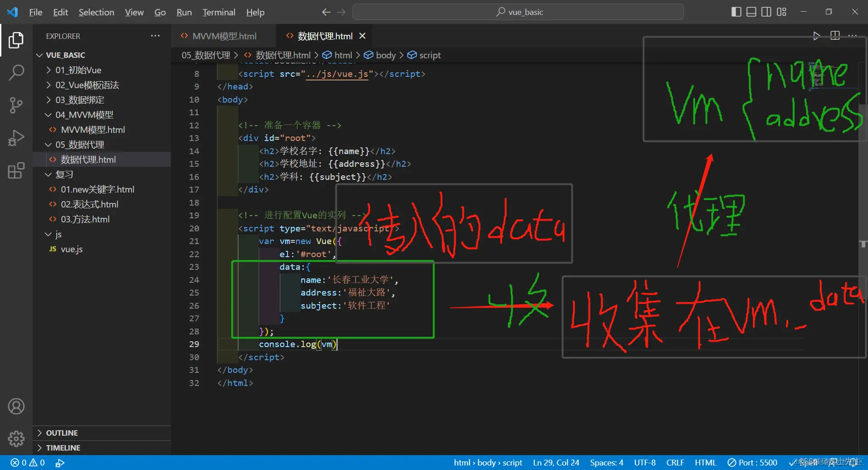Viewport: 868px width, 470px height.
Task: Open the Source Control view
Action: pos(16,105)
